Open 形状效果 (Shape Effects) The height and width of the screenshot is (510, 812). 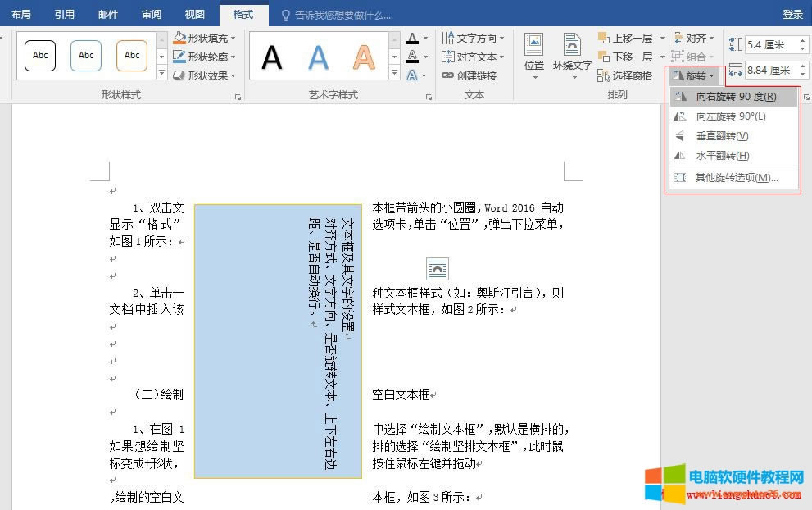tap(202, 75)
